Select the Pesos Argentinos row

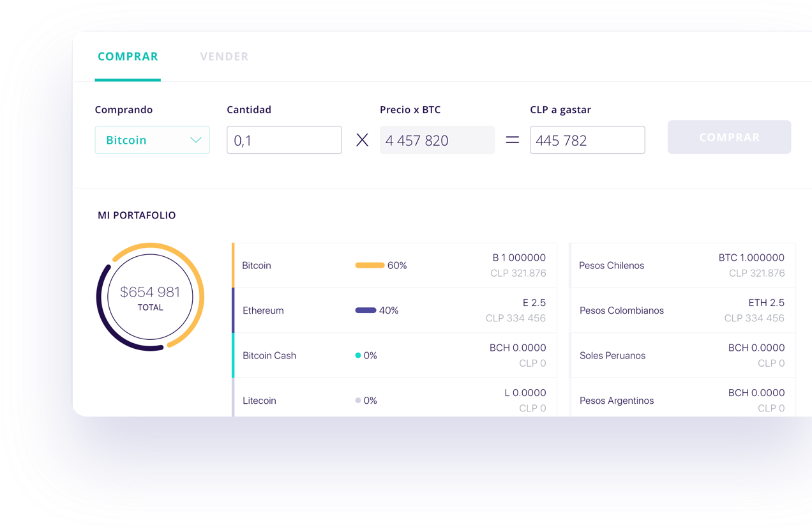point(682,397)
